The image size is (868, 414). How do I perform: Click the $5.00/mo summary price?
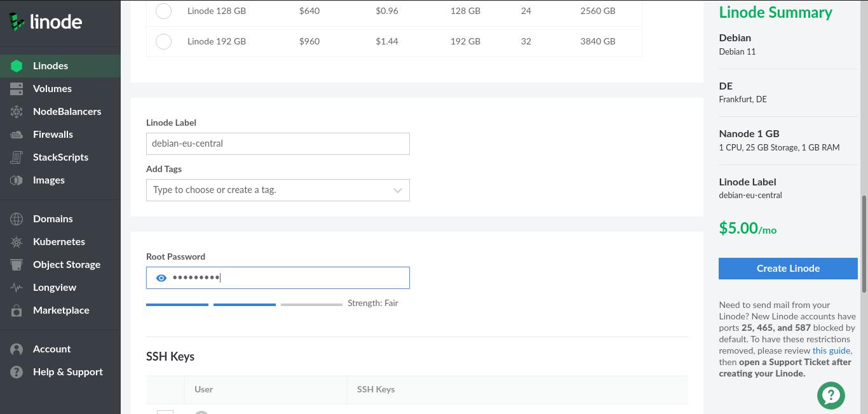pos(748,229)
